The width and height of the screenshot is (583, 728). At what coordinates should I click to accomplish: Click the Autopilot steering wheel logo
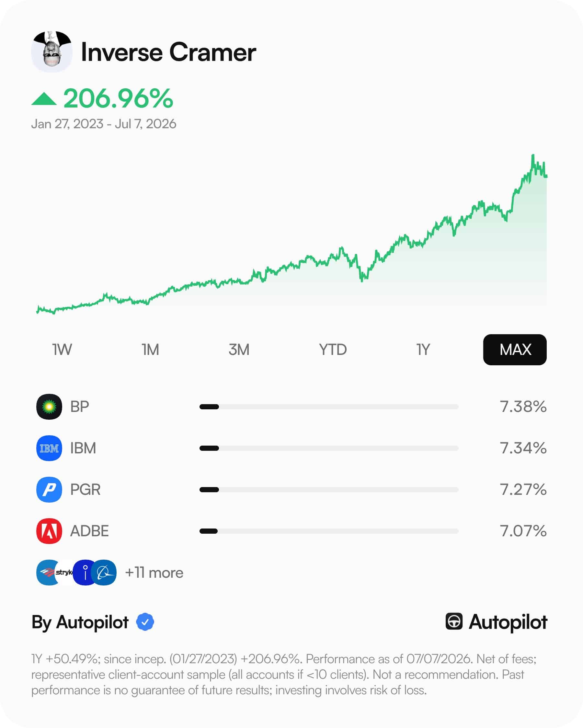coord(454,622)
